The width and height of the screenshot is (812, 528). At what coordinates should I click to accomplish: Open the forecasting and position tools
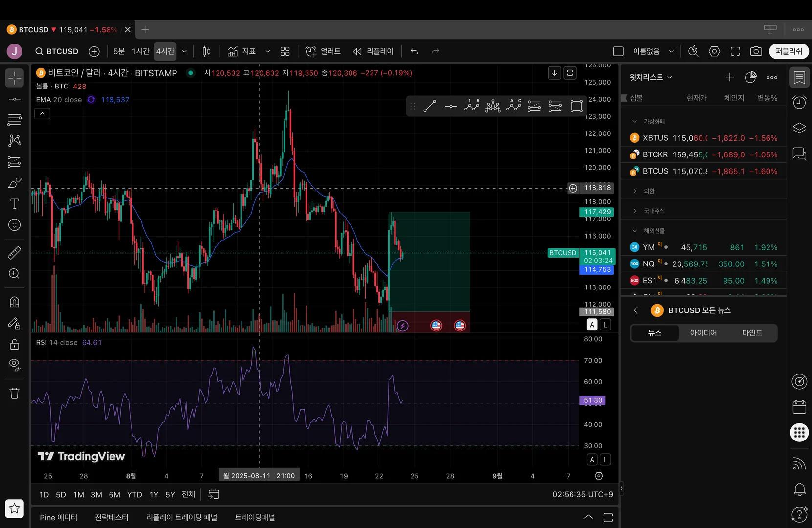[x=15, y=162]
